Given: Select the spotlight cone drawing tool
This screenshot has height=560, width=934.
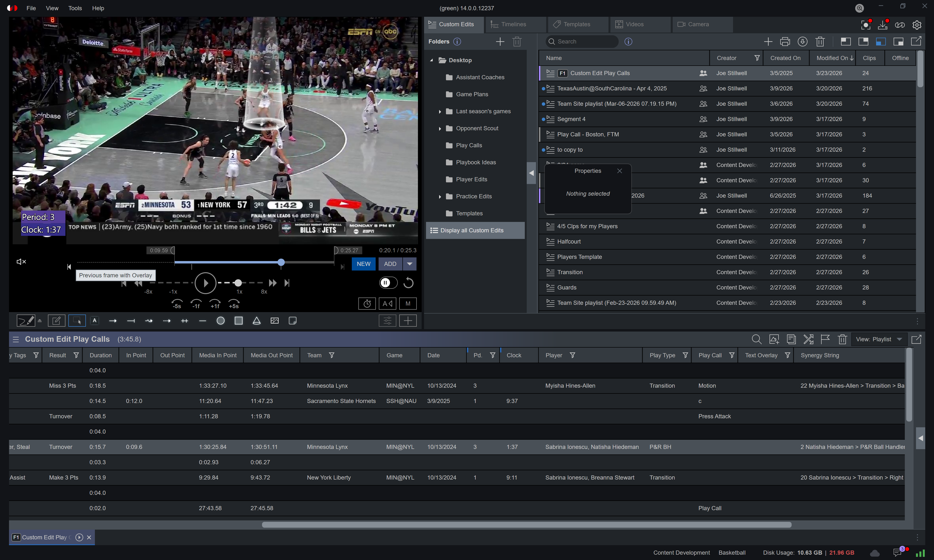Looking at the screenshot, I should tap(256, 321).
